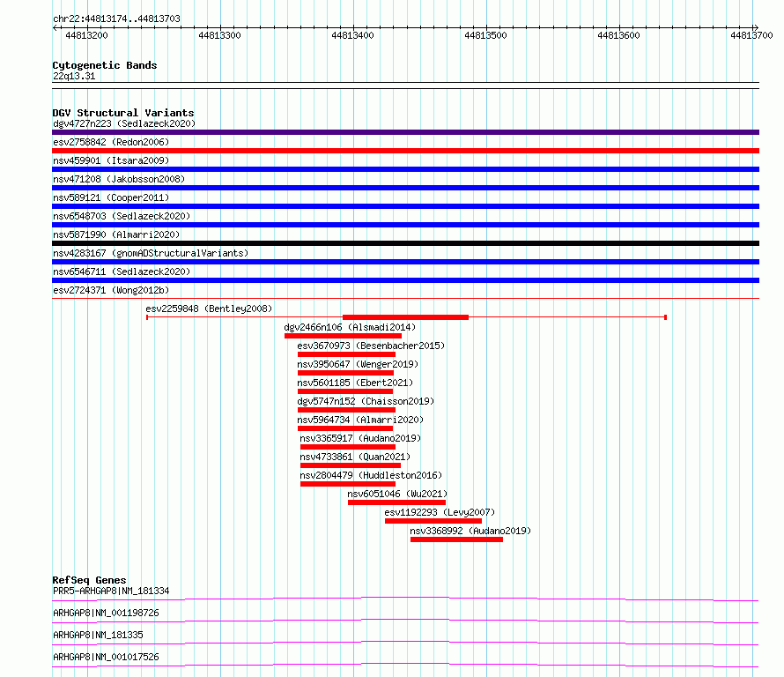Screen dimensions: 784x677
Task: Open esv2724371 (Wong2012b) variant
Action: pyautogui.click(x=111, y=290)
